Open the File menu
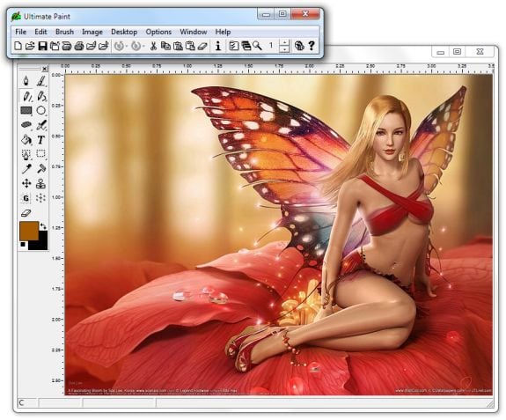Viewport: 506px width, 420px height. [x=20, y=32]
